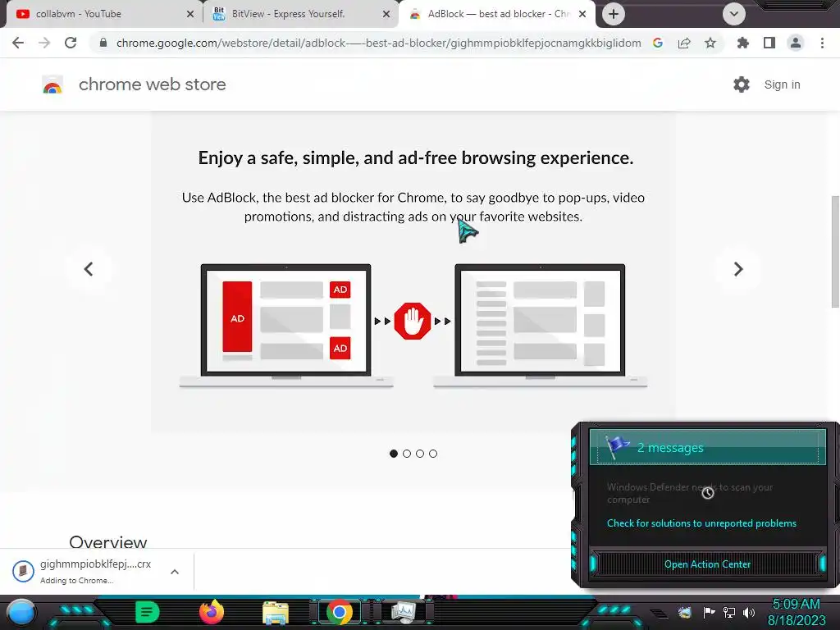Open Action Center
This screenshot has height=630, width=840.
[x=707, y=564]
